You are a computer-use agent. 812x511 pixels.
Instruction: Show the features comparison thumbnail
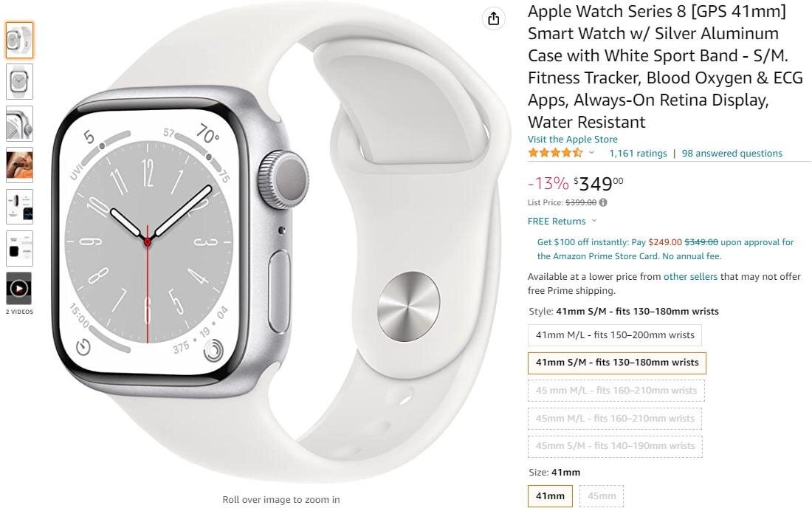(x=20, y=206)
